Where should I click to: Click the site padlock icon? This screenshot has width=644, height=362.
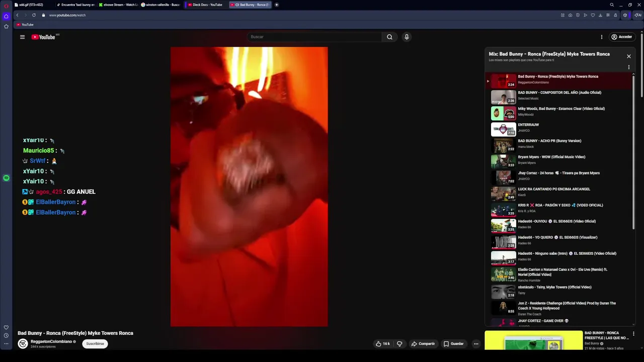pyautogui.click(x=43, y=15)
